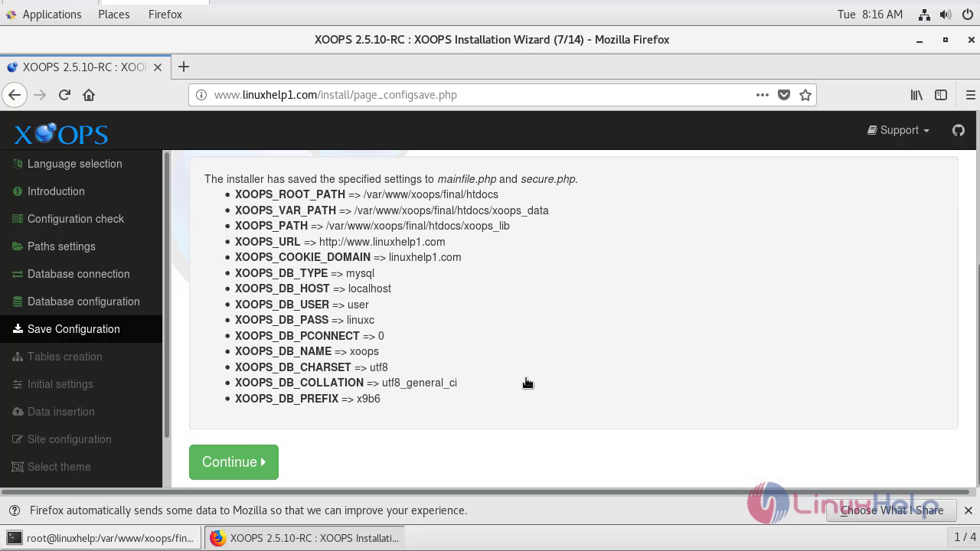Go to Configuration check step
980x551 pixels.
click(75, 219)
